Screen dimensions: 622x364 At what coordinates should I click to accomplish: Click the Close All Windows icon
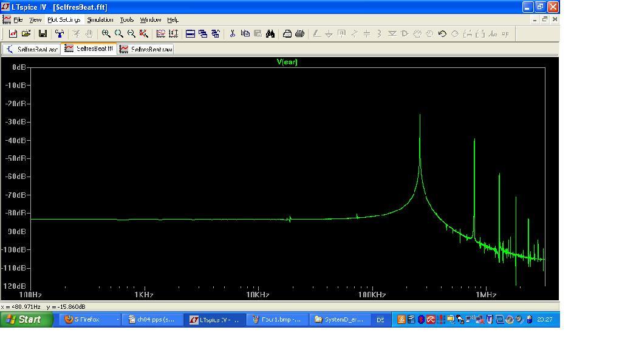pyautogui.click(x=216, y=34)
